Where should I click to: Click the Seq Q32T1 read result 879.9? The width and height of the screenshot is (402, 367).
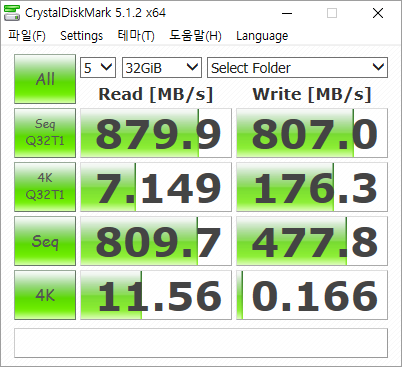tap(156, 133)
